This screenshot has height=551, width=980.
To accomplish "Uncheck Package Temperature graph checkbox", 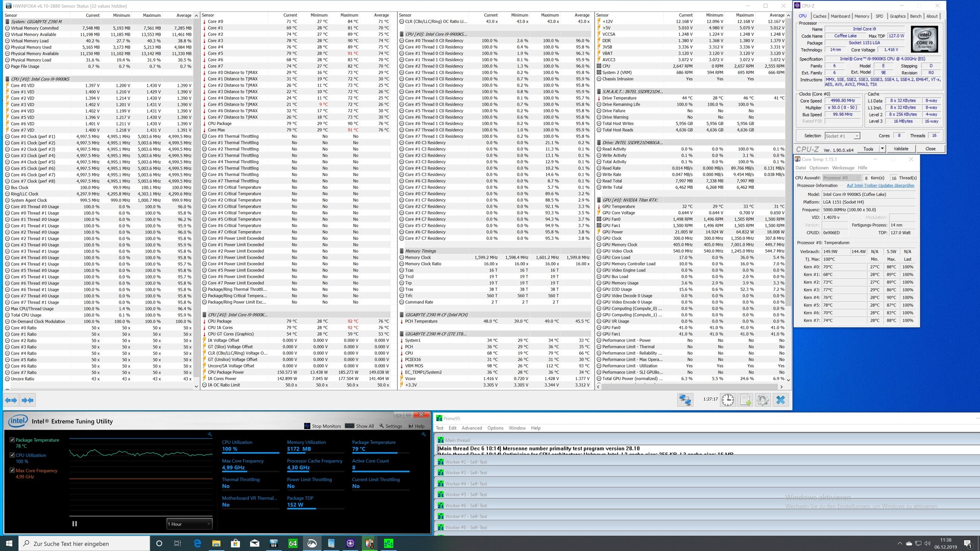I will (12, 440).
